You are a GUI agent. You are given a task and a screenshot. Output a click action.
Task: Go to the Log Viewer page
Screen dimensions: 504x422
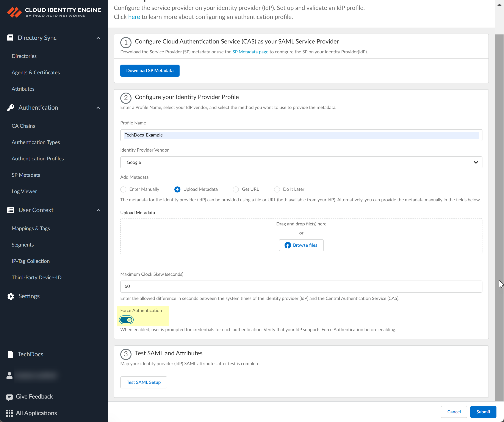pyautogui.click(x=24, y=191)
